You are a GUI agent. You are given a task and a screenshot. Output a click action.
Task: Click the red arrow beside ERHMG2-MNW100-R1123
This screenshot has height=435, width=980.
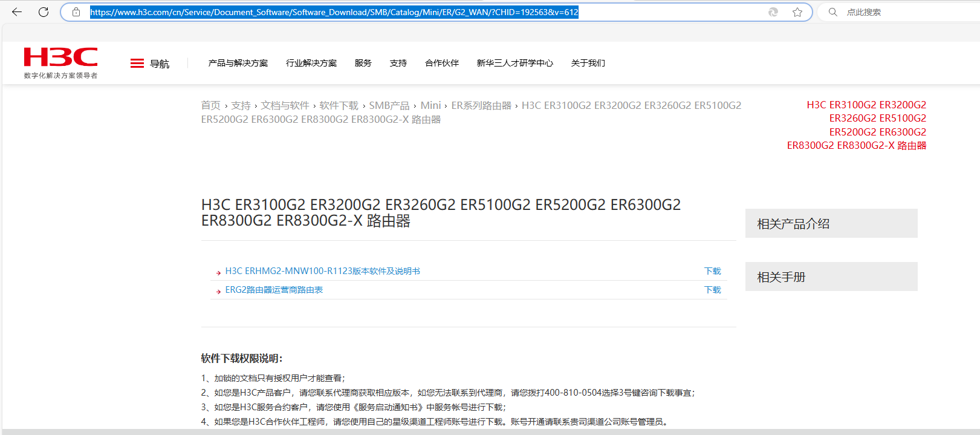click(x=218, y=273)
